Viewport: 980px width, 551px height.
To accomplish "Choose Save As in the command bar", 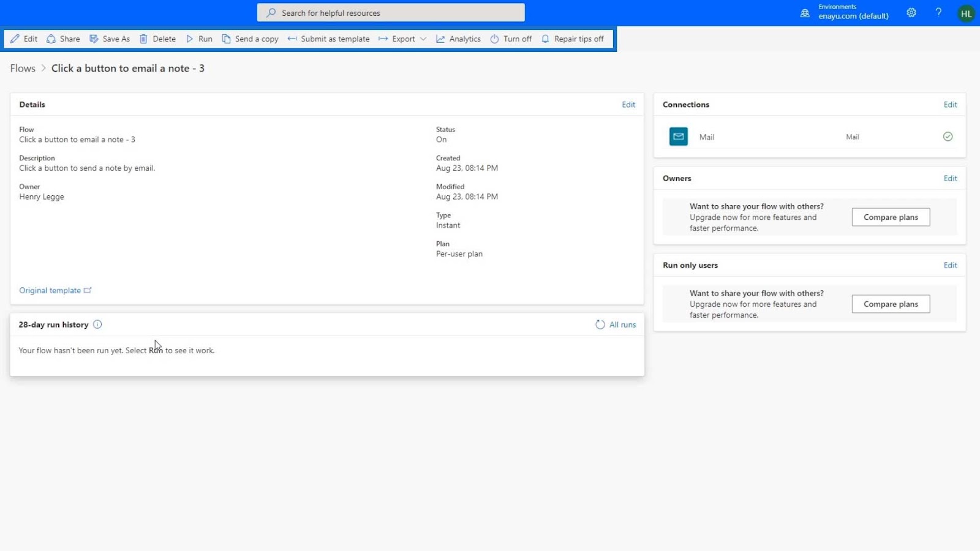I will click(x=110, y=39).
